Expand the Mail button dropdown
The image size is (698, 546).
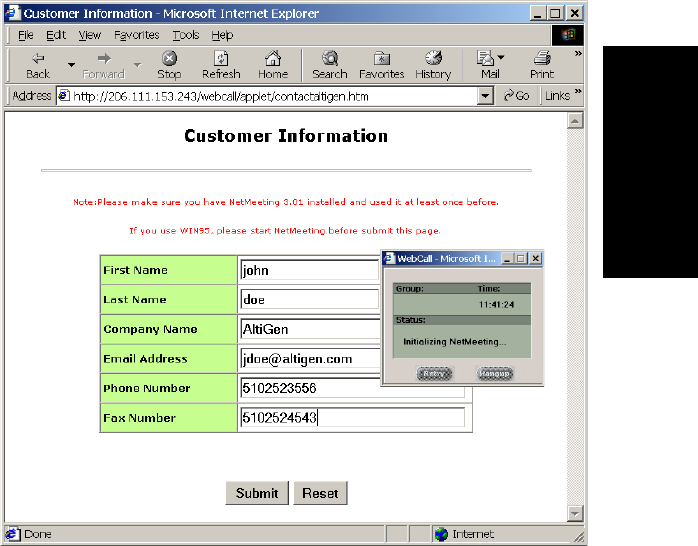coord(501,58)
